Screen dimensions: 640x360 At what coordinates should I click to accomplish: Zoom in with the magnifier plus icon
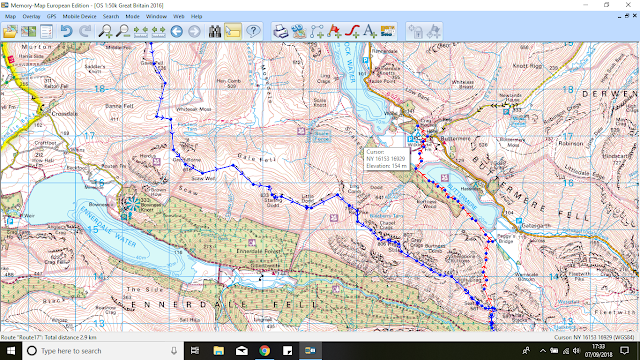tap(106, 31)
